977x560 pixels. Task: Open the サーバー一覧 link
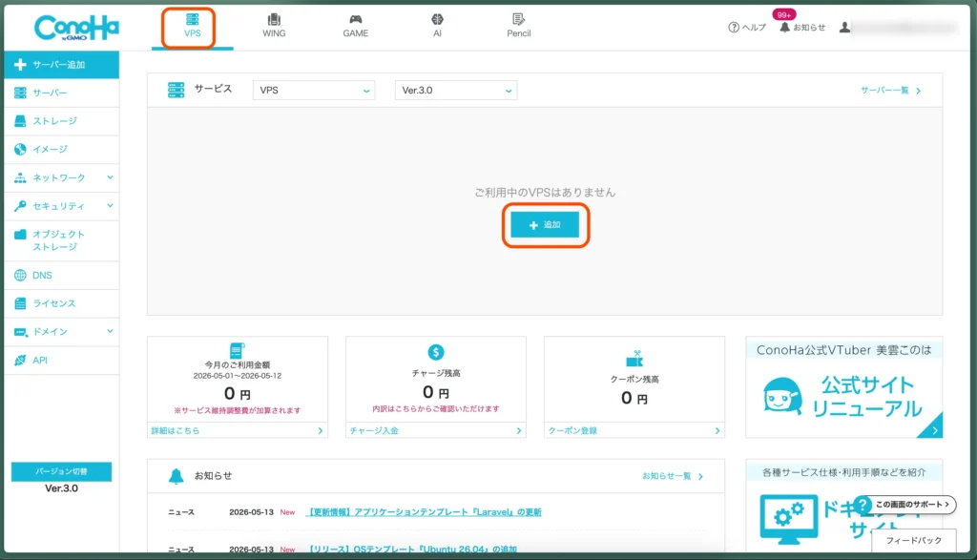pos(890,91)
